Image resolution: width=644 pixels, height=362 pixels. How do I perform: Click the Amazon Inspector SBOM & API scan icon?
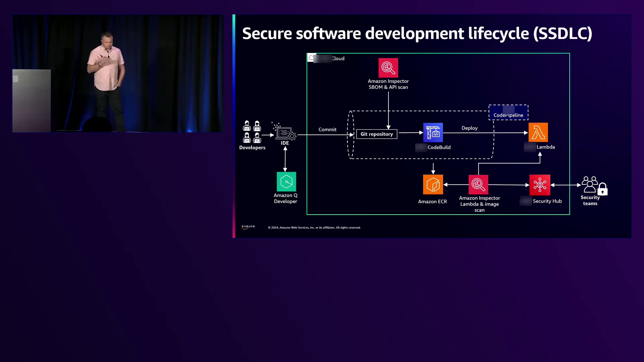click(388, 68)
